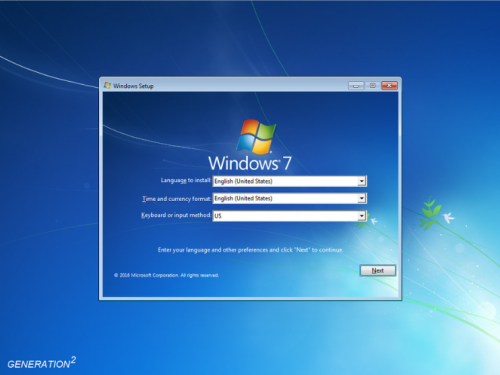This screenshot has width=500, height=375.
Task: Click the GENERATION2 watermark on the desktop
Action: [42, 362]
